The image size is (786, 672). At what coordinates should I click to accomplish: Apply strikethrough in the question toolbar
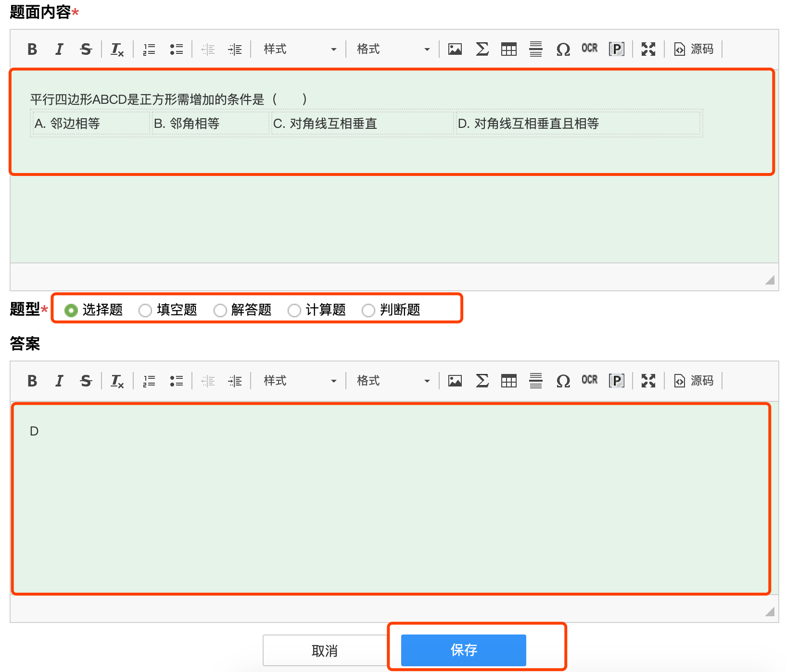point(86,49)
